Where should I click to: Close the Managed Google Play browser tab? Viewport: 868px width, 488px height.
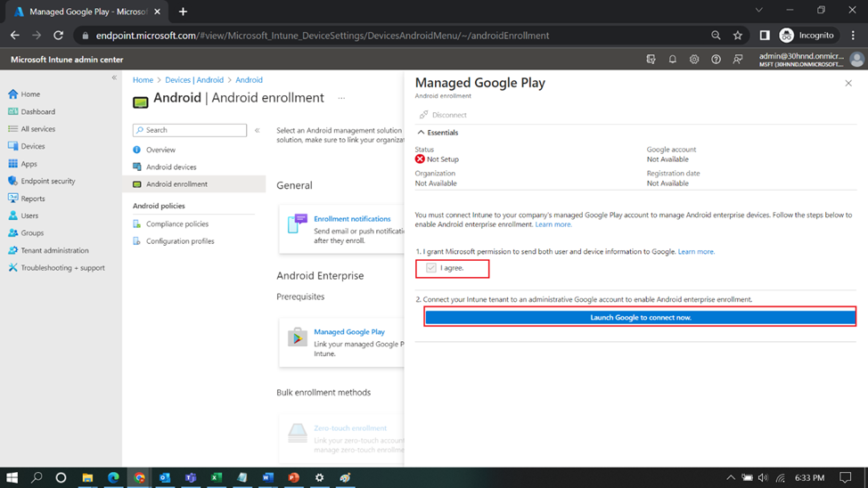[157, 12]
